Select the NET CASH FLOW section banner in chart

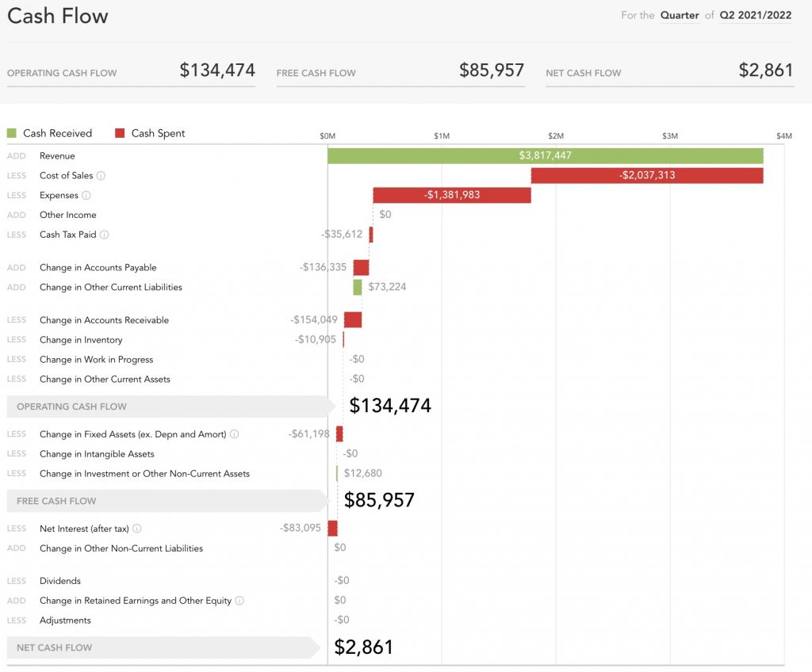(x=163, y=647)
